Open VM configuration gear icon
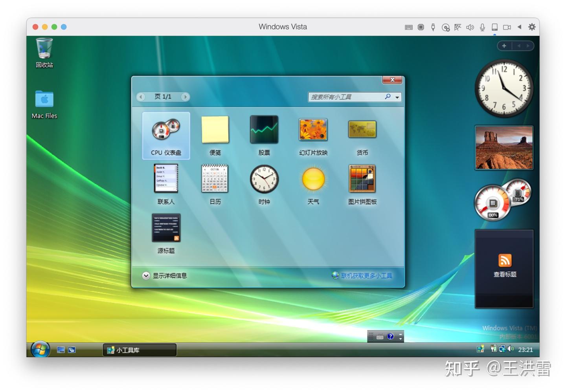566x392 pixels. click(532, 27)
